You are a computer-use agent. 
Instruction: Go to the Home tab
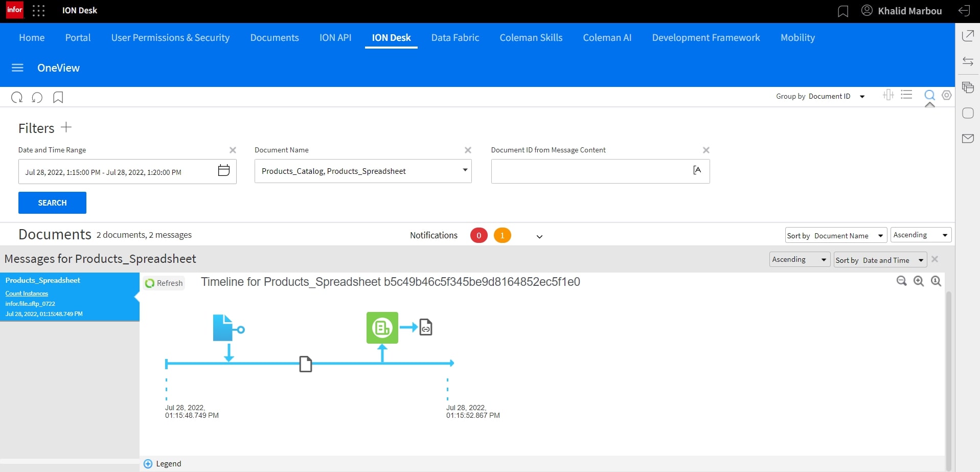pos(32,37)
